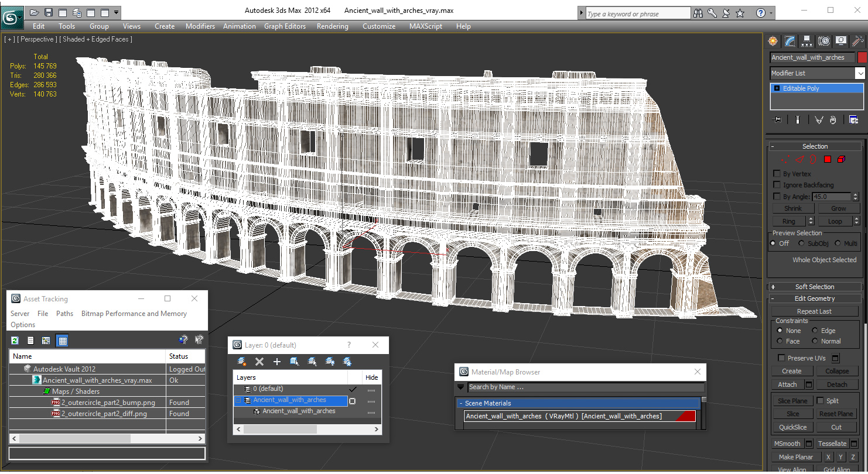
Task: Open the Motion command panel tab
Action: (824, 41)
